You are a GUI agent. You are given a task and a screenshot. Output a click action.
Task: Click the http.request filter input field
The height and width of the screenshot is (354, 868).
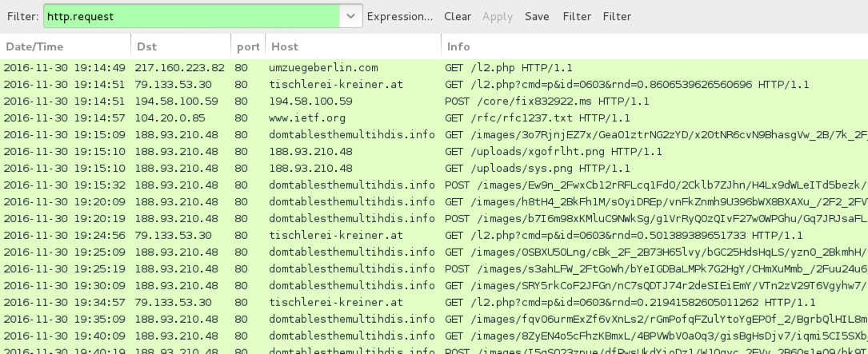pos(192,16)
